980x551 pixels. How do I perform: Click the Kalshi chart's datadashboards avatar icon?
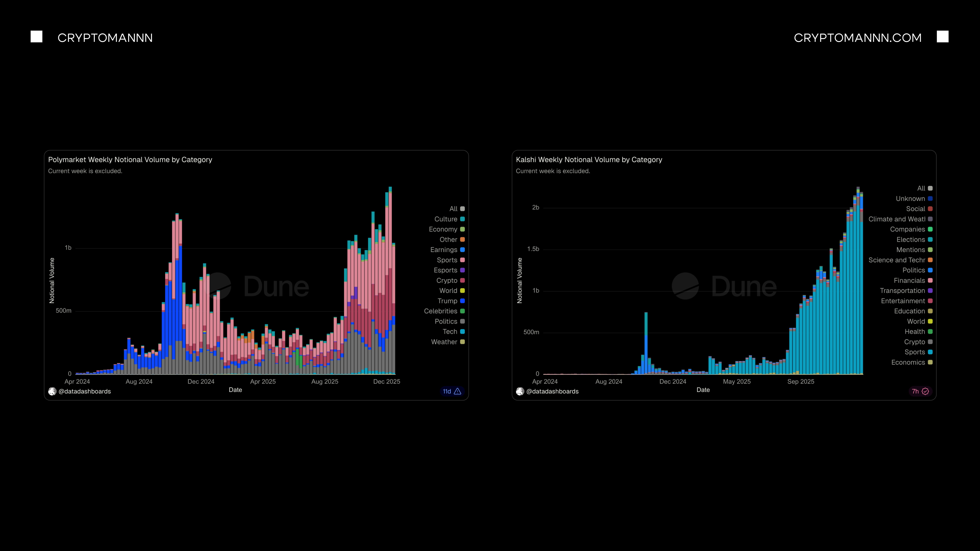pos(520,391)
